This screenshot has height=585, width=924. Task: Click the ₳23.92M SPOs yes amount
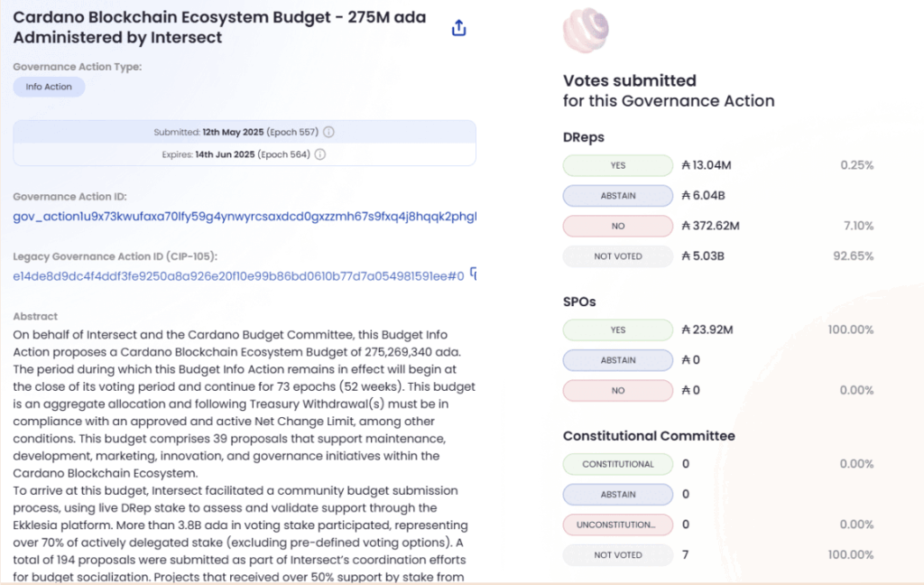tap(707, 330)
